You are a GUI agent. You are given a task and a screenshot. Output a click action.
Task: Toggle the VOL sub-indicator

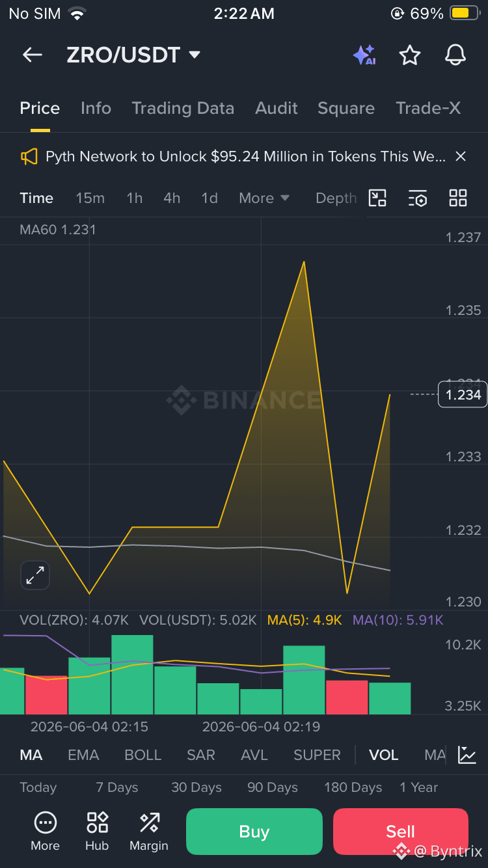[384, 755]
